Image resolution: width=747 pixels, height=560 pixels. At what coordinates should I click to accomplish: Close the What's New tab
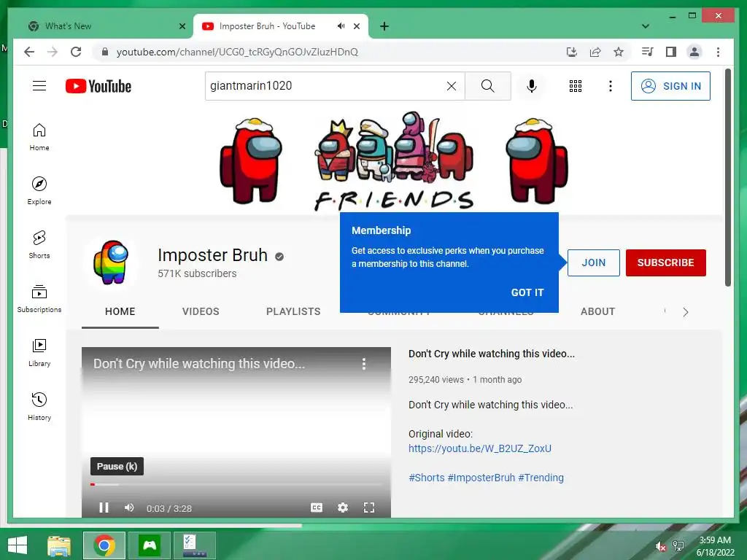pyautogui.click(x=182, y=26)
